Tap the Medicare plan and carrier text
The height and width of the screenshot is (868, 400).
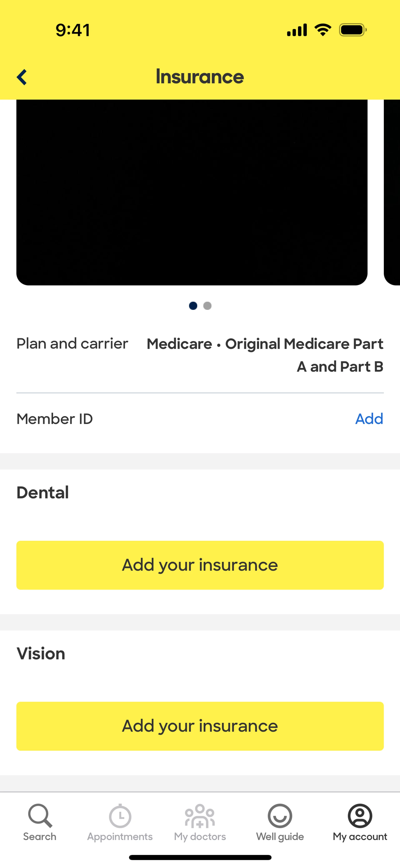coord(265,355)
